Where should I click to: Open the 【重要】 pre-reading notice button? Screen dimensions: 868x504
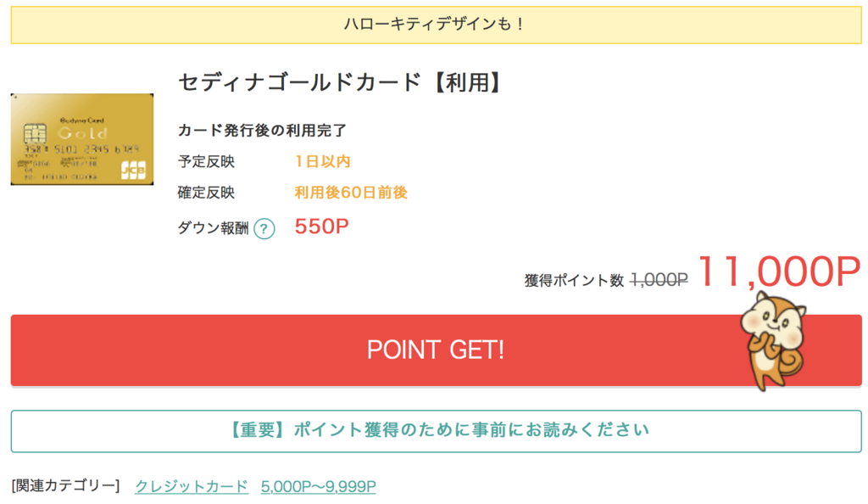[436, 430]
